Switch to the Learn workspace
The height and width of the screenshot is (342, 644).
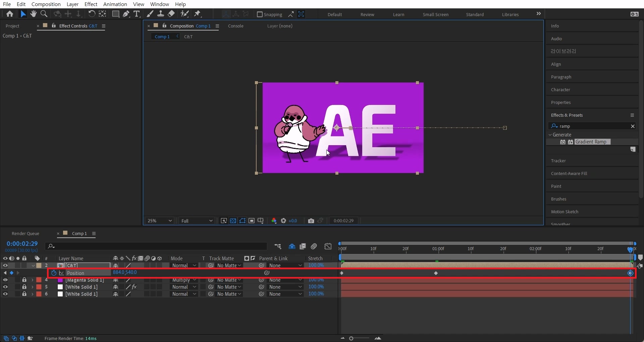coord(398,14)
